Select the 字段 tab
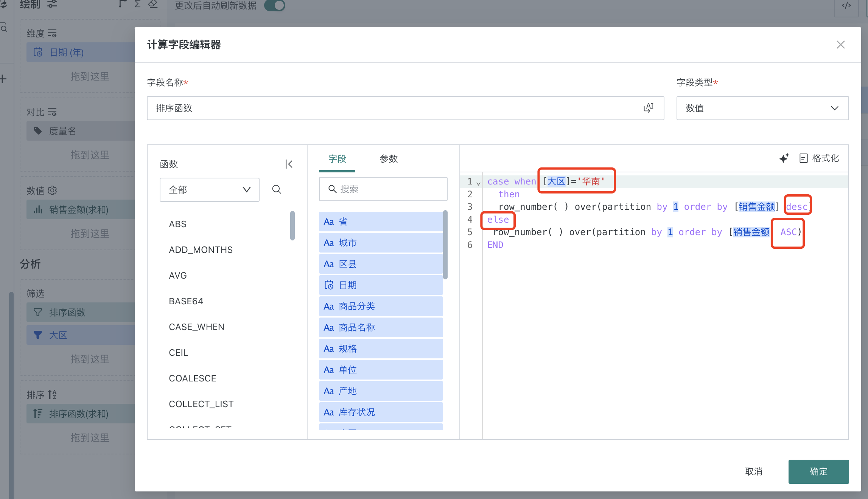The image size is (868, 499). click(x=337, y=159)
